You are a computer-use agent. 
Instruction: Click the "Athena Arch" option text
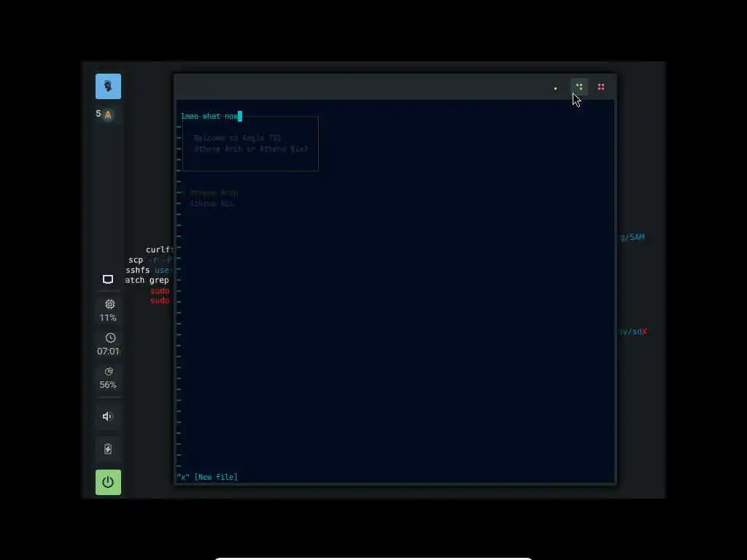coord(214,192)
